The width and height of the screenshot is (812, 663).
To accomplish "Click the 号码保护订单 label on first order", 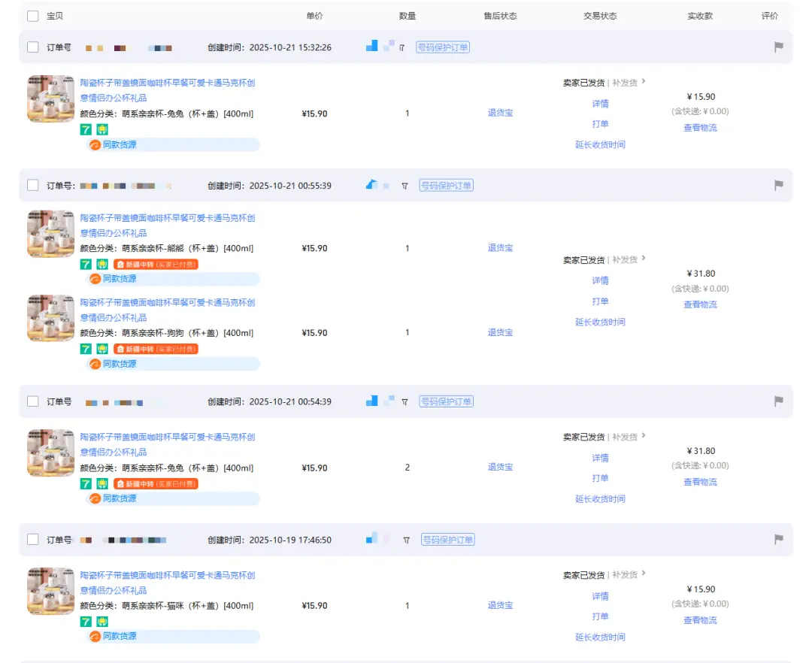I will [x=443, y=46].
